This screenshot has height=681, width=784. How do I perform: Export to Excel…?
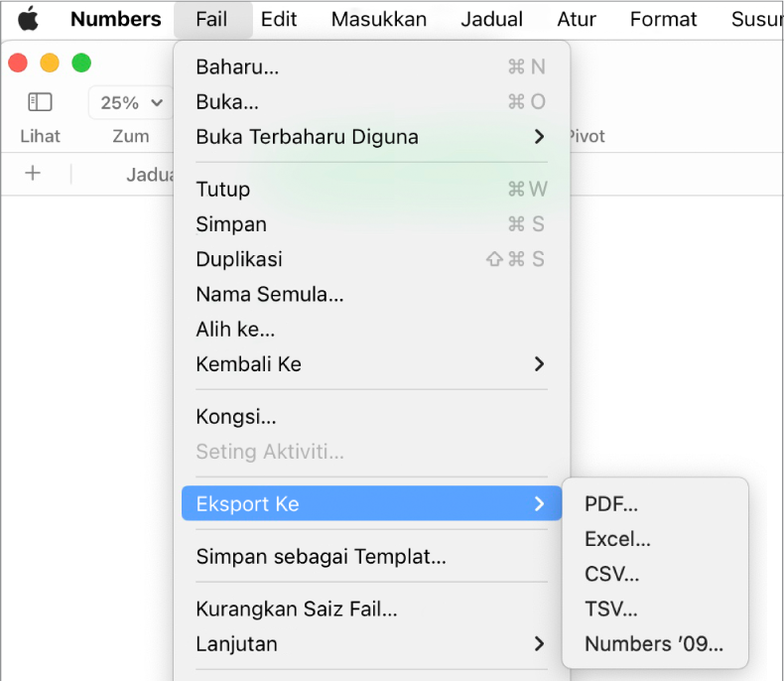tap(655, 539)
